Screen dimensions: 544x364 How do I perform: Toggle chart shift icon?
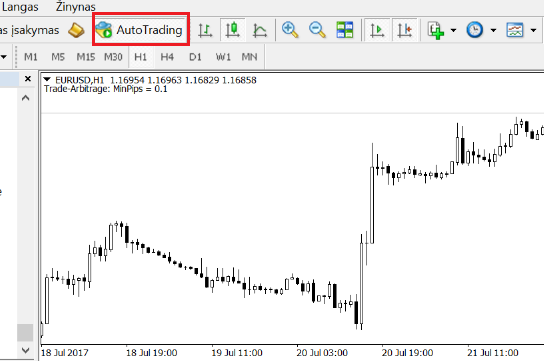[405, 30]
